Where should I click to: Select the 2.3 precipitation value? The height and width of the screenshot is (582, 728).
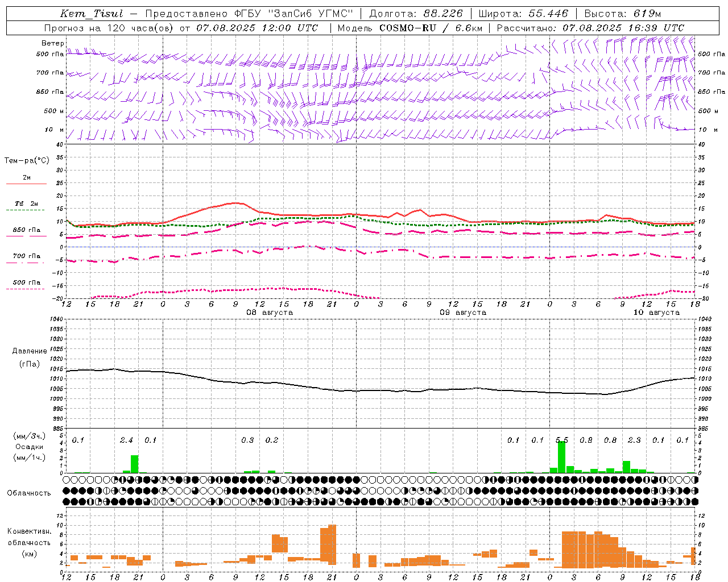coord(634,440)
